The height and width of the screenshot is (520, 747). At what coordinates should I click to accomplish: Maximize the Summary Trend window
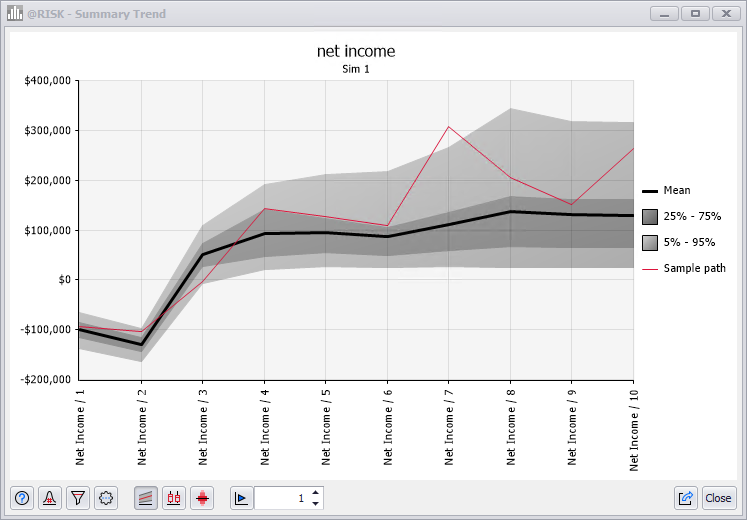tap(694, 14)
